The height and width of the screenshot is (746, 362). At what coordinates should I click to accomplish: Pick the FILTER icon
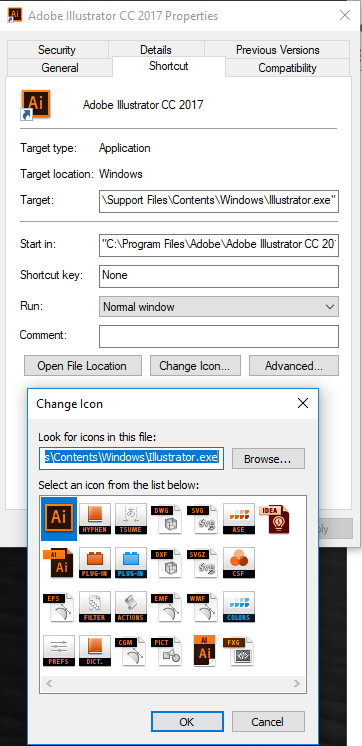click(x=95, y=607)
